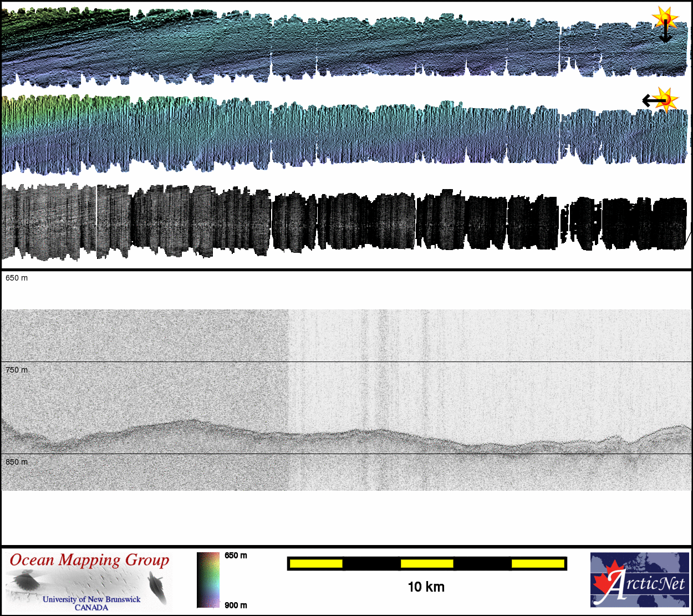The height and width of the screenshot is (616, 693).
Task: Click the 750 m depth line label
Action: [17, 370]
